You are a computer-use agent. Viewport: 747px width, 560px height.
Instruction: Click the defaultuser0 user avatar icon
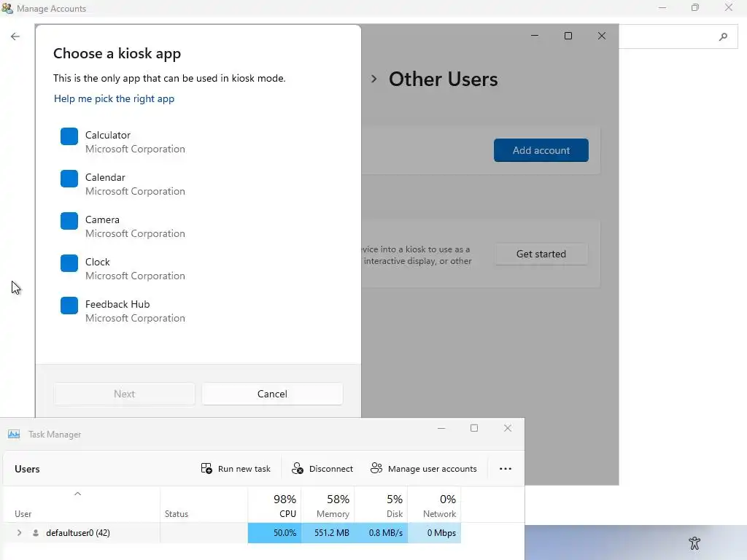coord(36,533)
